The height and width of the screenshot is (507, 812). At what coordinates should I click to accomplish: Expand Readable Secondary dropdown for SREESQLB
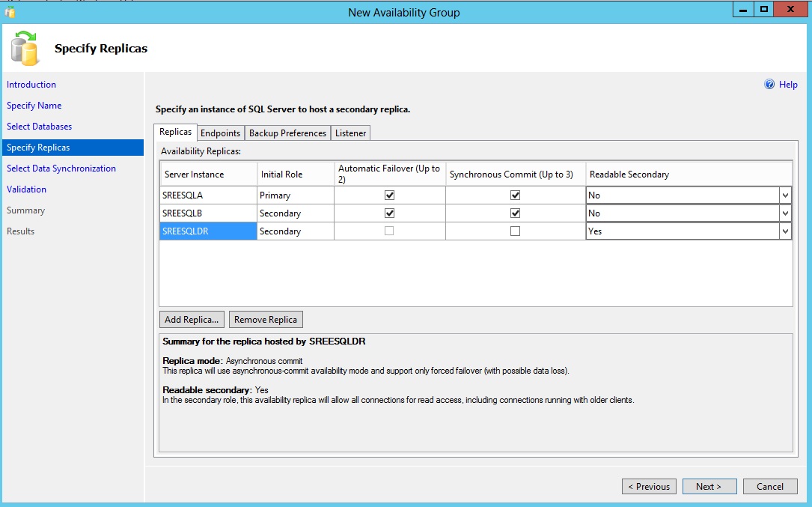[x=785, y=213]
